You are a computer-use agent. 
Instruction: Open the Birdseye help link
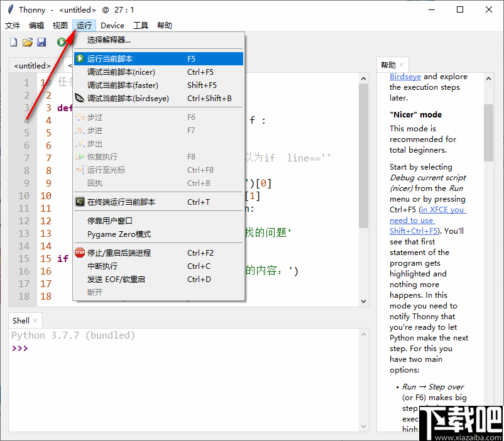(x=405, y=77)
